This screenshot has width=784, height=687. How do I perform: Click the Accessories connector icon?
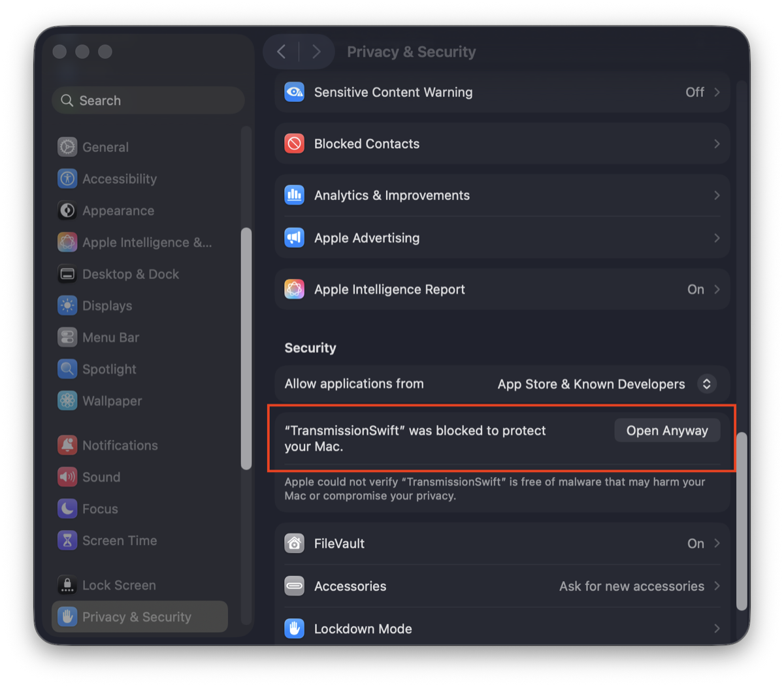coord(295,586)
